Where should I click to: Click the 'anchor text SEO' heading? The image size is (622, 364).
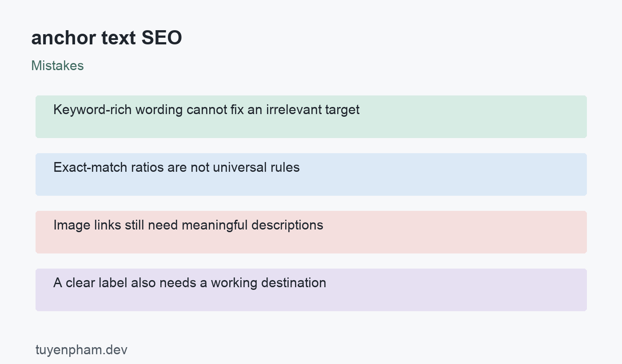coord(107,38)
